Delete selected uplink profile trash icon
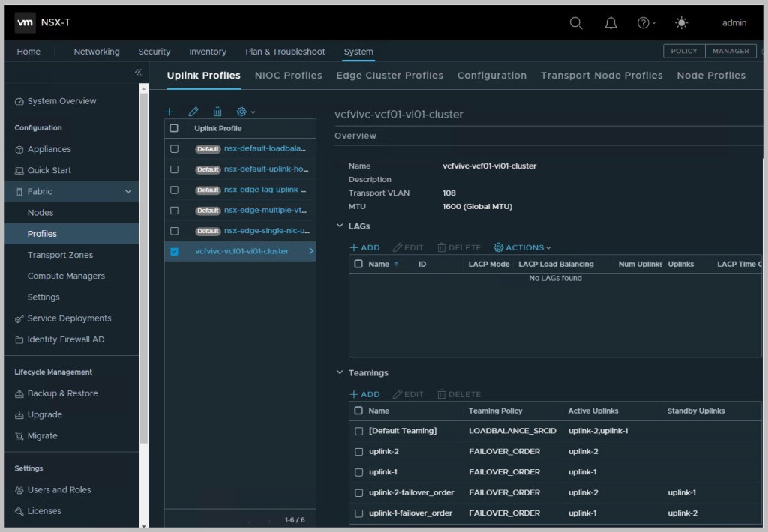The width and height of the screenshot is (768, 532). (x=217, y=112)
